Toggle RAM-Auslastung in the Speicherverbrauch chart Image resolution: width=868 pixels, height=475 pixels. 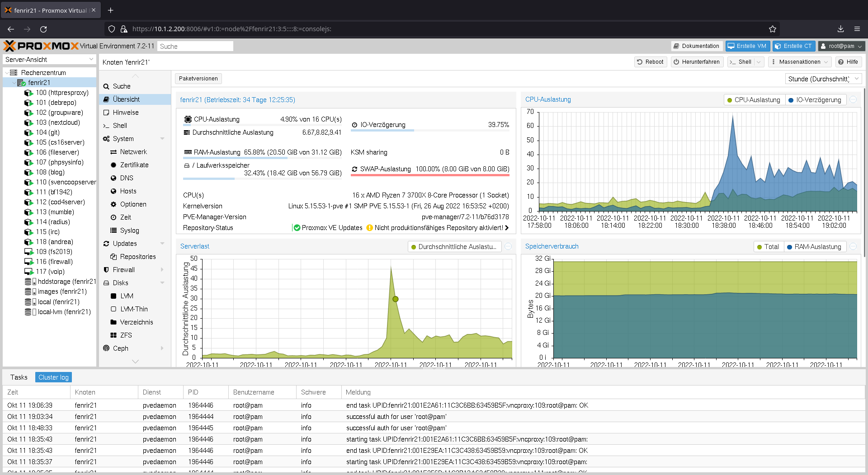[x=815, y=247]
